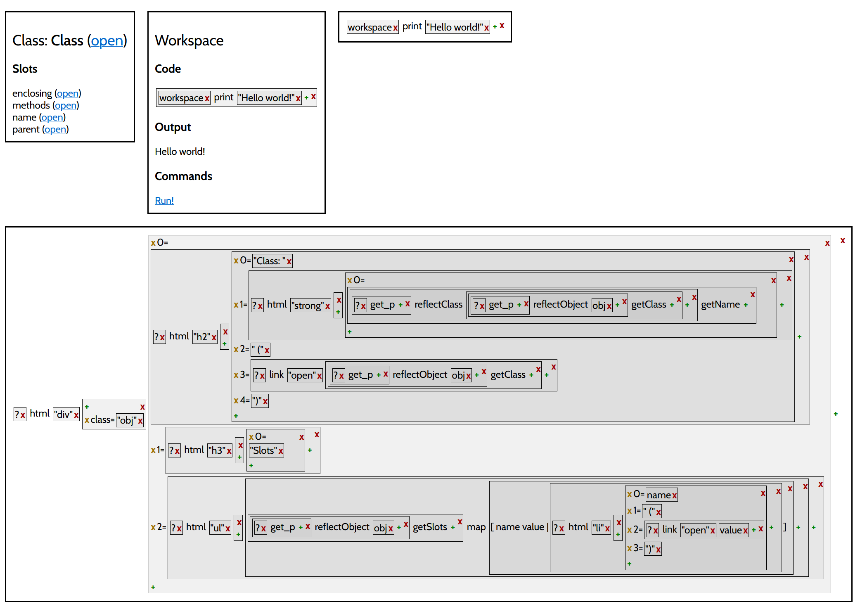Open the parent slot link
Screen dimensions: 860x616
pos(55,129)
